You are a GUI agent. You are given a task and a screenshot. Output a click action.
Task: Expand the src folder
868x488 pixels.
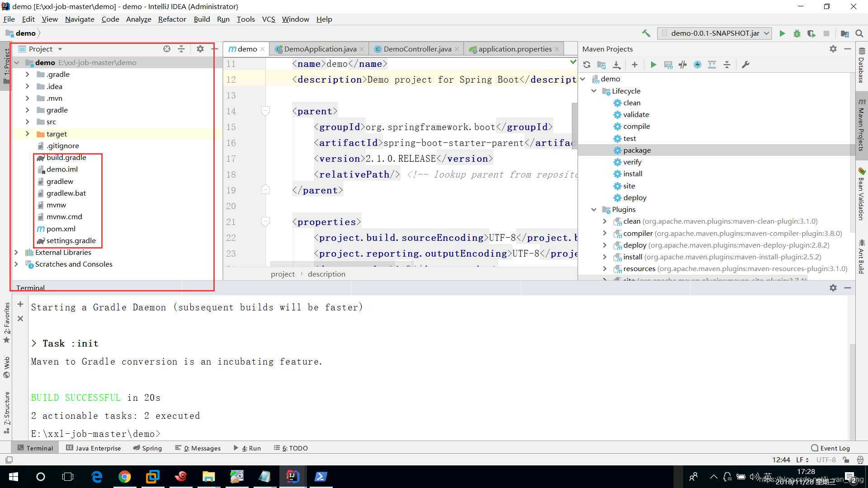pos(27,122)
